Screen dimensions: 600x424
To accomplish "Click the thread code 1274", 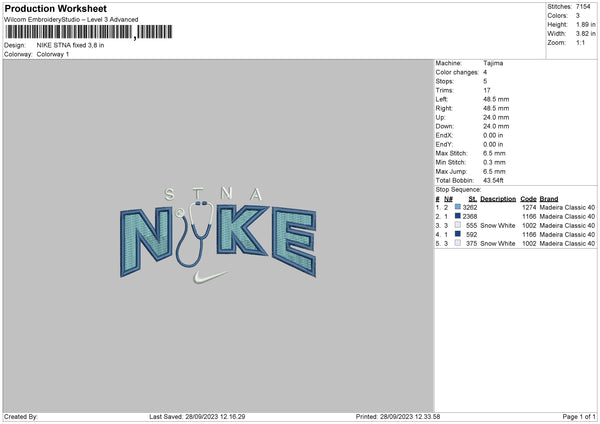I will pyautogui.click(x=529, y=207).
